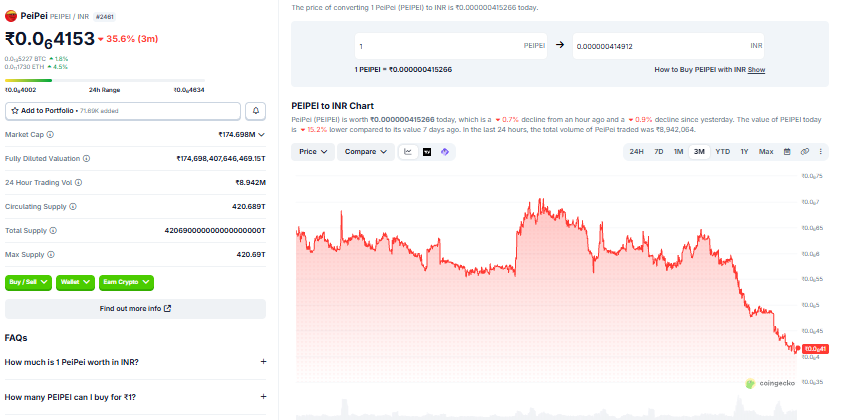Click the 24h Range progress bar

click(105, 81)
